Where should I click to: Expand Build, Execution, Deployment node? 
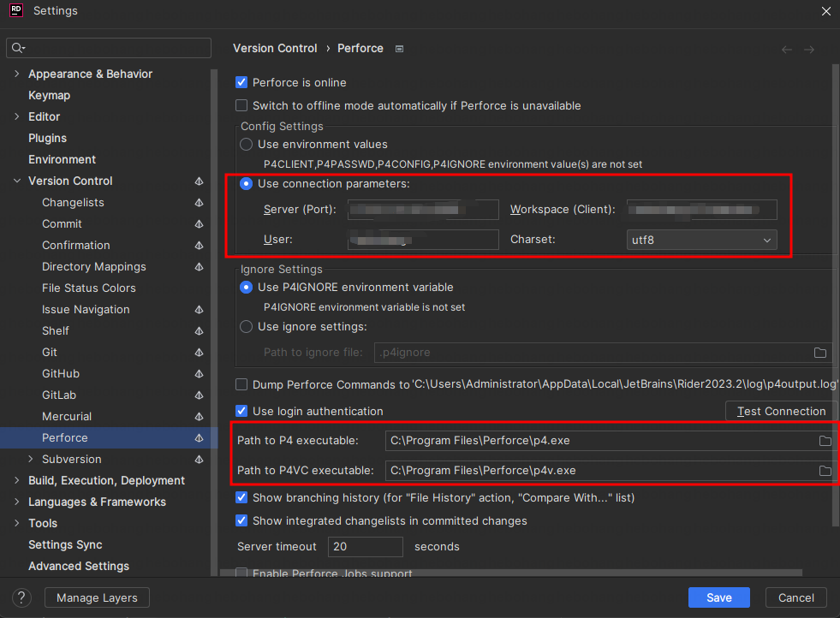click(x=16, y=481)
